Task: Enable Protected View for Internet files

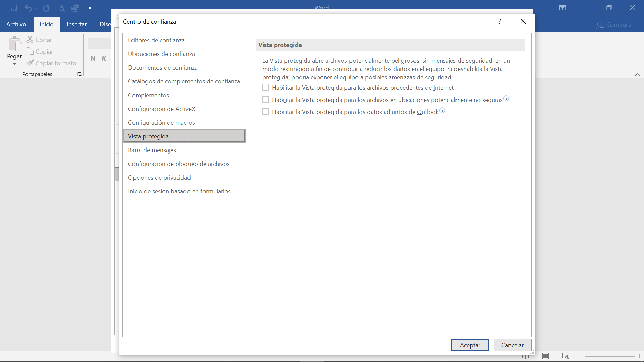Action: click(265, 87)
